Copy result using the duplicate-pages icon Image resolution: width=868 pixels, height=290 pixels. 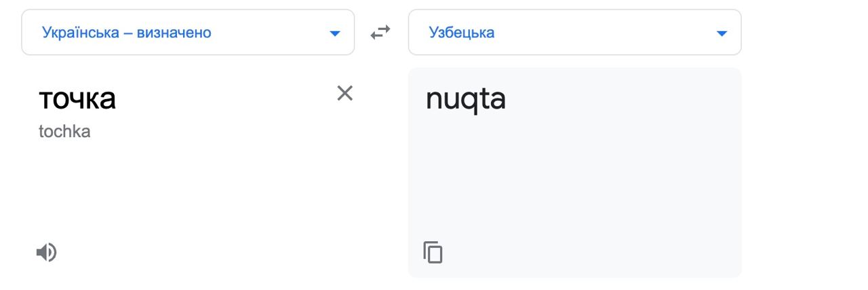tap(433, 252)
